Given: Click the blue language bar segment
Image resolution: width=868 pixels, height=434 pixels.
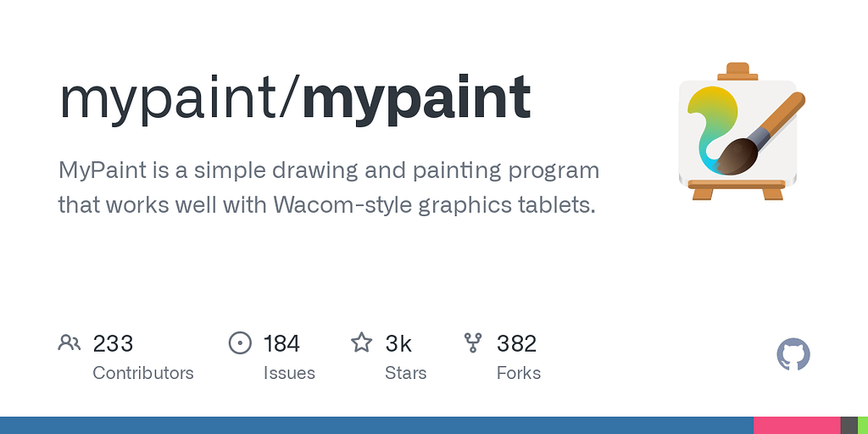Looking at the screenshot, I should [x=376, y=426].
